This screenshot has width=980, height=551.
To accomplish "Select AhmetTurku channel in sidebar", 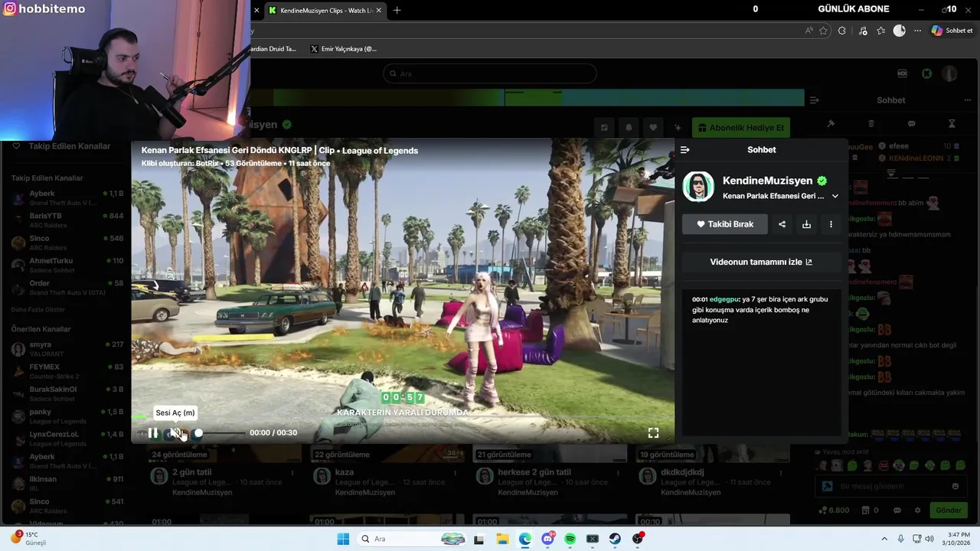I will pyautogui.click(x=67, y=265).
